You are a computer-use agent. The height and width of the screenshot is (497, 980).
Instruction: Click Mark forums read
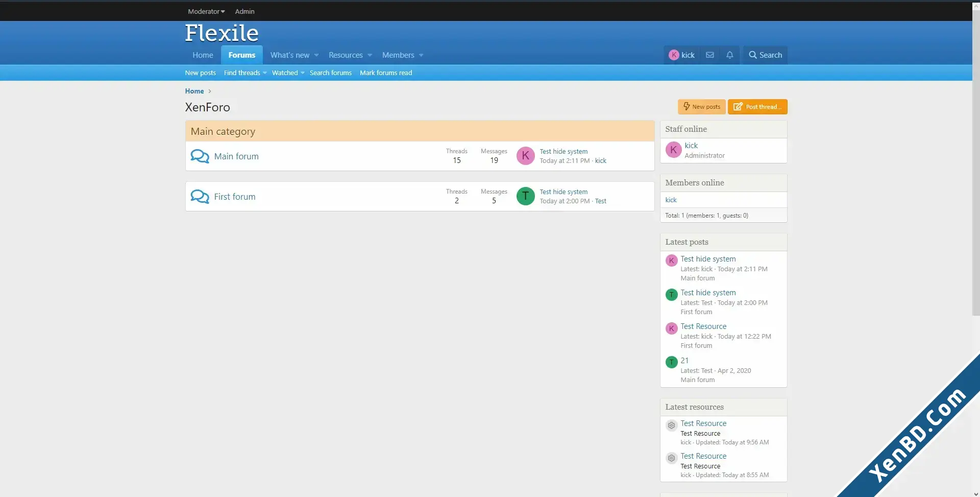(386, 73)
